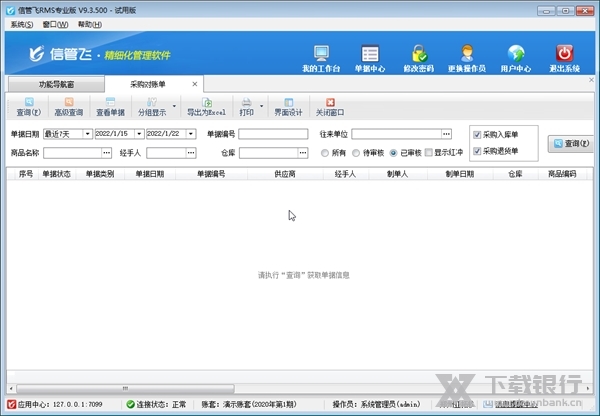Click 单据编号 column header

click(211, 174)
